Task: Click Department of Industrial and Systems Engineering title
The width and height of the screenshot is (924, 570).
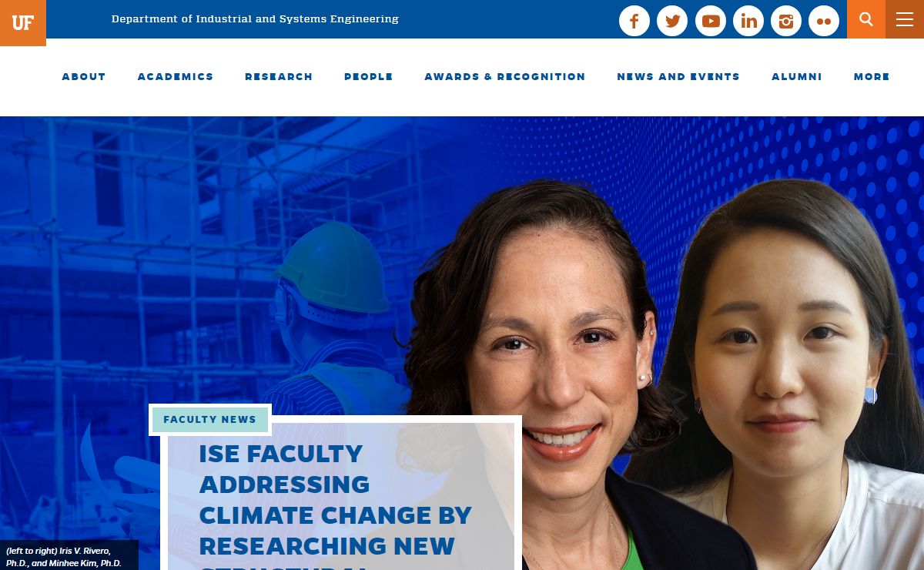Action: click(255, 19)
